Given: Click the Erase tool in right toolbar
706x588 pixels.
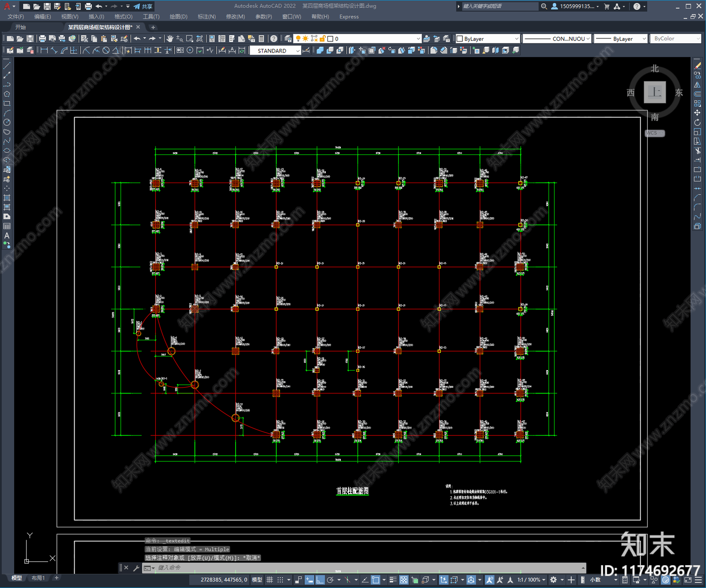Looking at the screenshot, I should click(x=697, y=66).
